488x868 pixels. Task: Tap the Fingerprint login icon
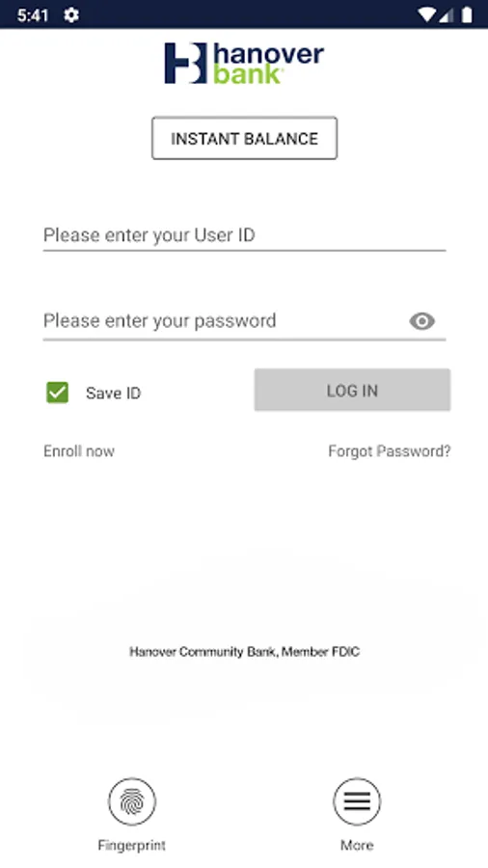[132, 801]
